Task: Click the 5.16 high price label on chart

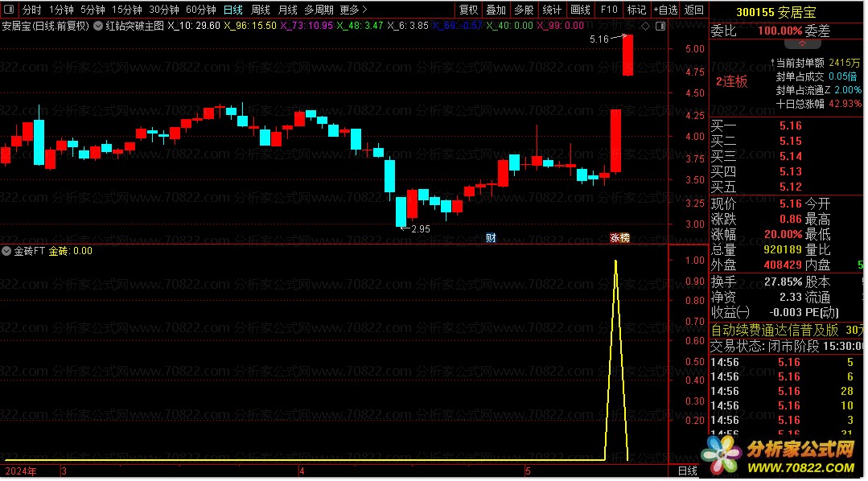Action: 599,39
